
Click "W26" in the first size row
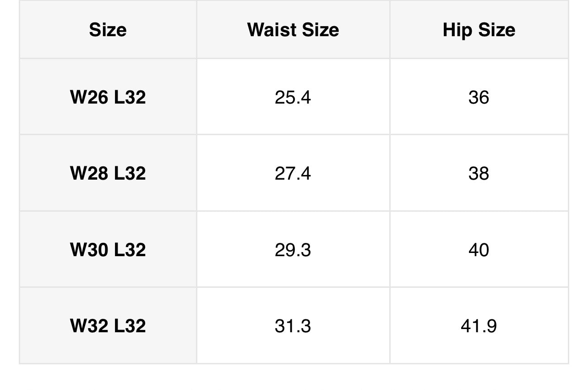tap(89, 97)
